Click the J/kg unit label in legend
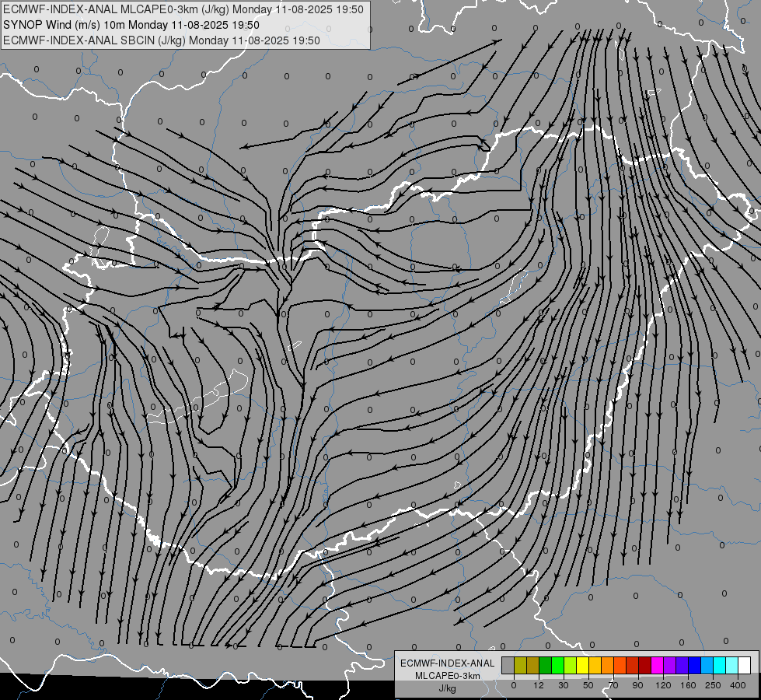 [447, 688]
